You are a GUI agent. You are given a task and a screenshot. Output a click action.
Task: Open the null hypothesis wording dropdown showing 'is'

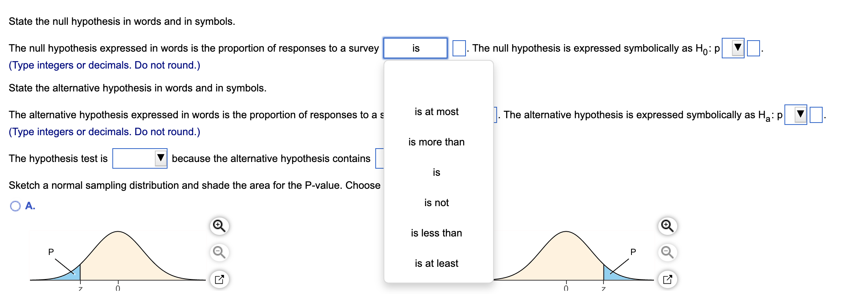415,48
